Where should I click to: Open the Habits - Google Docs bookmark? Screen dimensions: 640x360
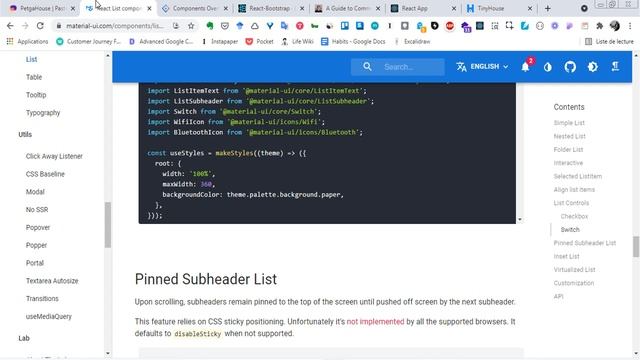(x=353, y=41)
